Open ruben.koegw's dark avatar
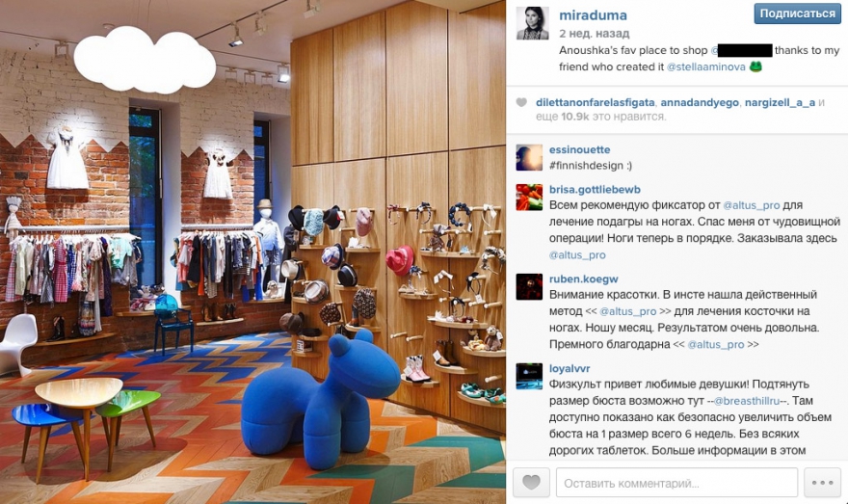Viewport: 848px width, 504px height. coord(529,286)
